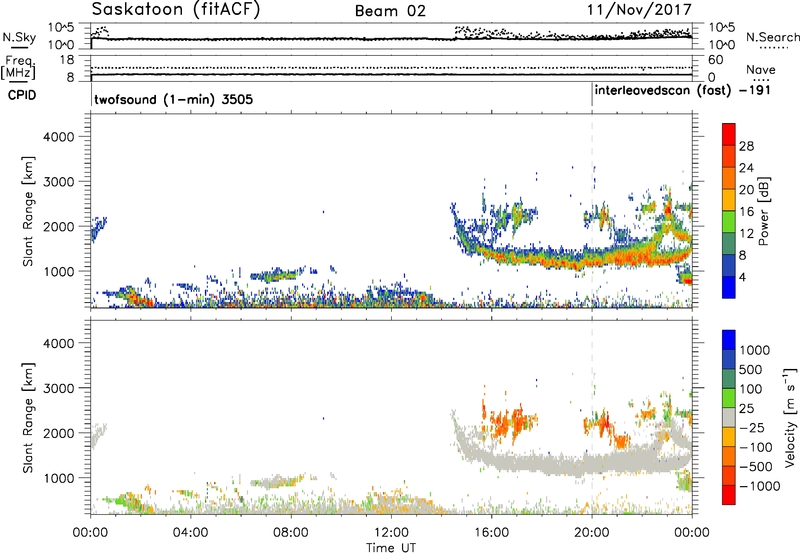800x554 pixels.
Task: Click 'interleavedscan (fast) -191' label
Action: [683, 90]
